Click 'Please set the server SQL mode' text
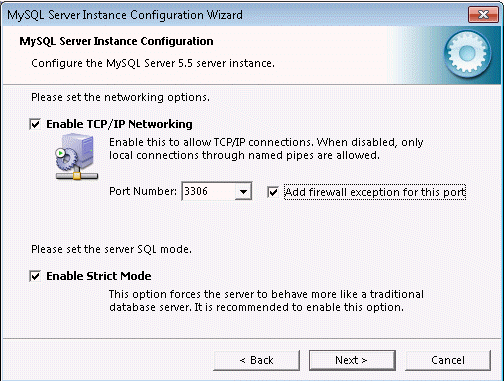Image resolution: width=504 pixels, height=381 pixels. point(111,249)
